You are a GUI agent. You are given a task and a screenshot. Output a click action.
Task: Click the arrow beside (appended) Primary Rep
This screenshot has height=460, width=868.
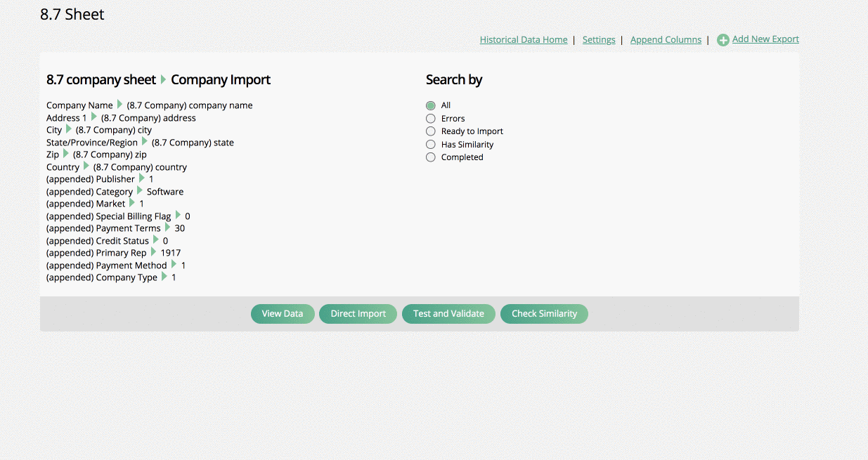point(154,252)
